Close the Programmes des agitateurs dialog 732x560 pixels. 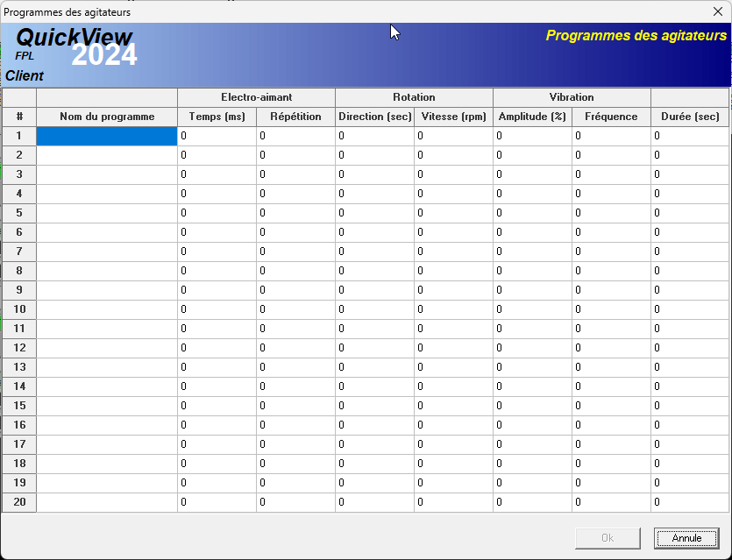tap(716, 11)
